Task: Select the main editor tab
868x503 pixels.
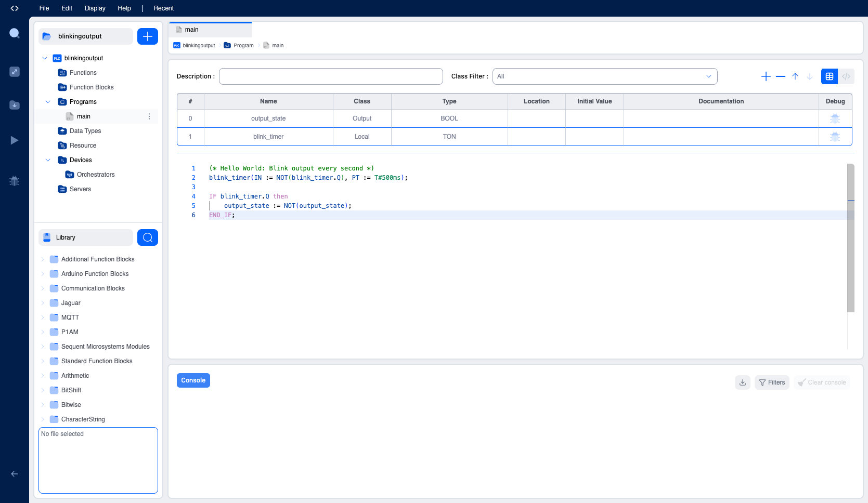Action: (x=210, y=30)
